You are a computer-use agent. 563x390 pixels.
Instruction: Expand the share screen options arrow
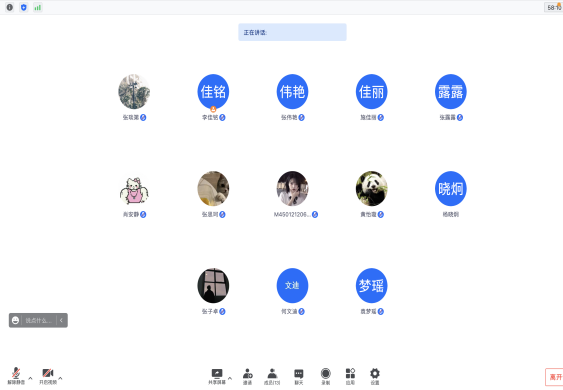(230, 378)
